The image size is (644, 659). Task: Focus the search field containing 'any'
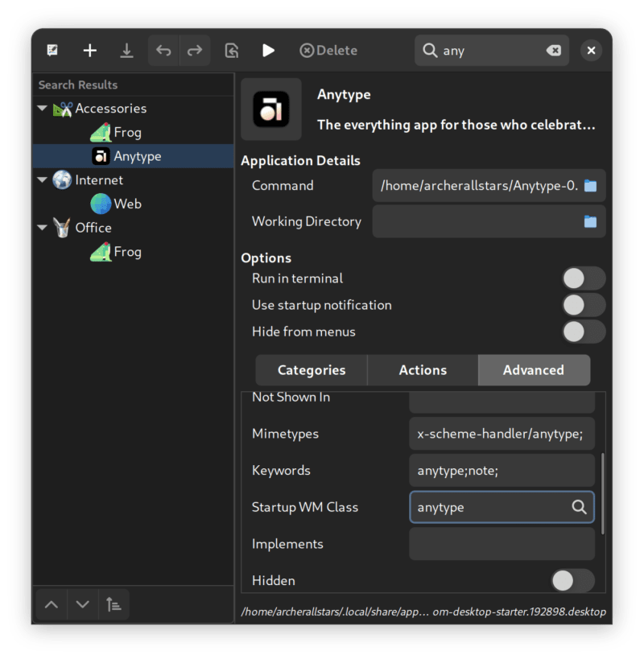click(x=491, y=51)
